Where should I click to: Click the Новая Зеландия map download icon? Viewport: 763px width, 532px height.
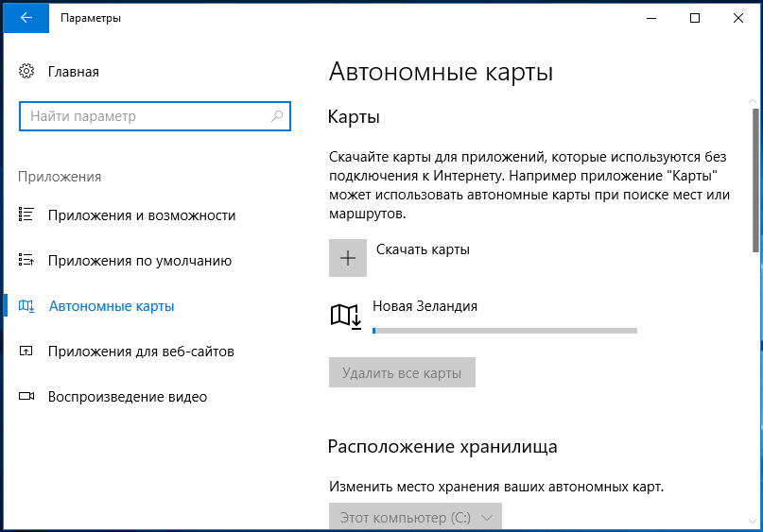click(346, 317)
